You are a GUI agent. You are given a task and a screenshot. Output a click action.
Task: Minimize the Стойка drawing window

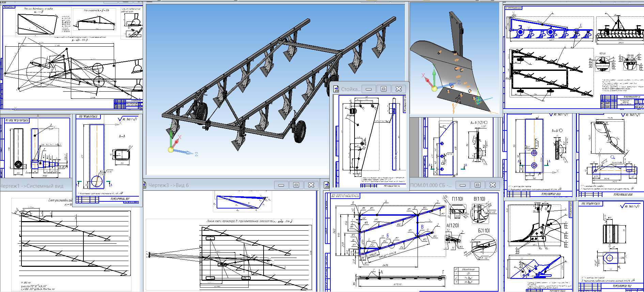pos(368,89)
